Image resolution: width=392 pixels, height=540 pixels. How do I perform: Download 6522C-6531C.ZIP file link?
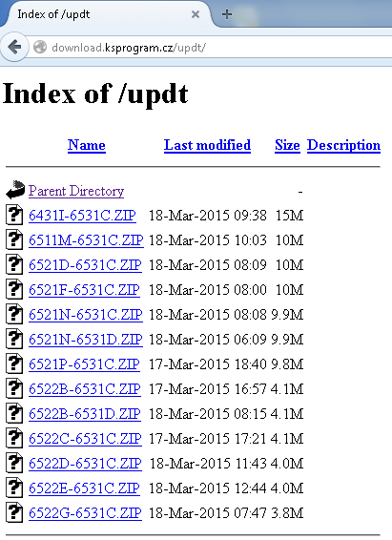(x=85, y=439)
